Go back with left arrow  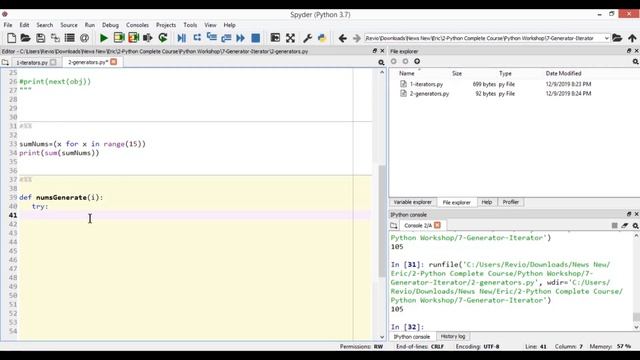tap(342, 38)
